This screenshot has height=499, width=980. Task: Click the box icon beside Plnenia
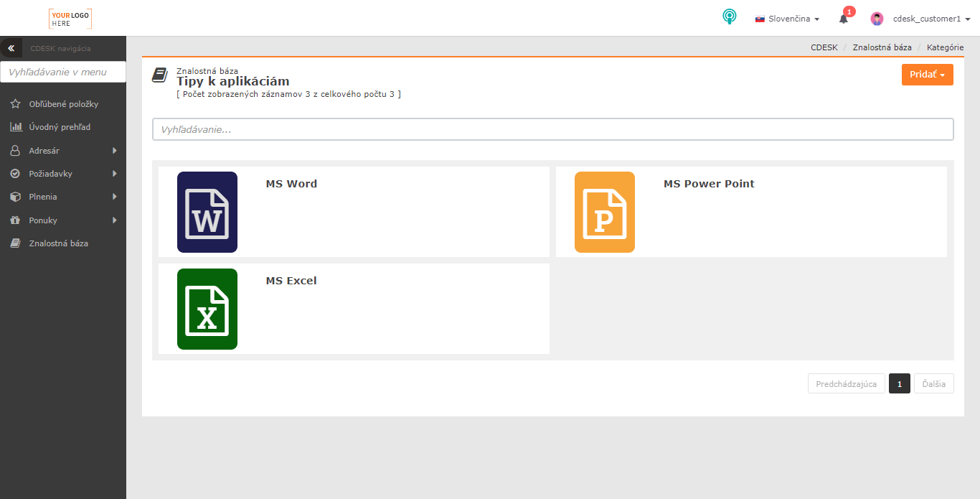(15, 197)
